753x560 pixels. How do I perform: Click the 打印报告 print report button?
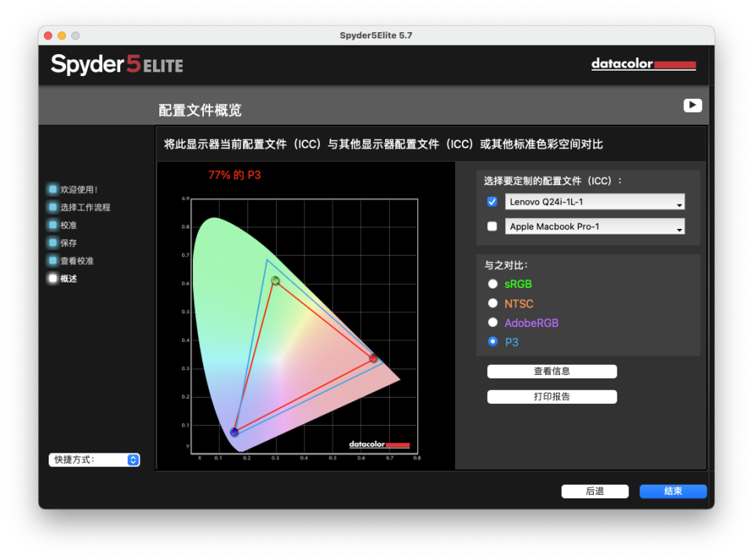551,397
